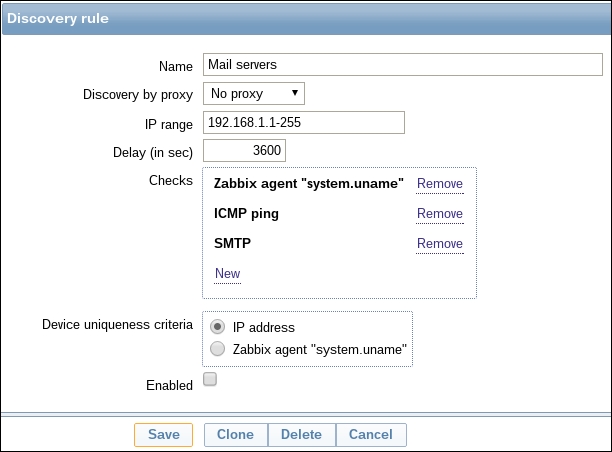Choose Zabbix agent system.uname uniqueness radio
The height and width of the screenshot is (452, 612).
217,349
